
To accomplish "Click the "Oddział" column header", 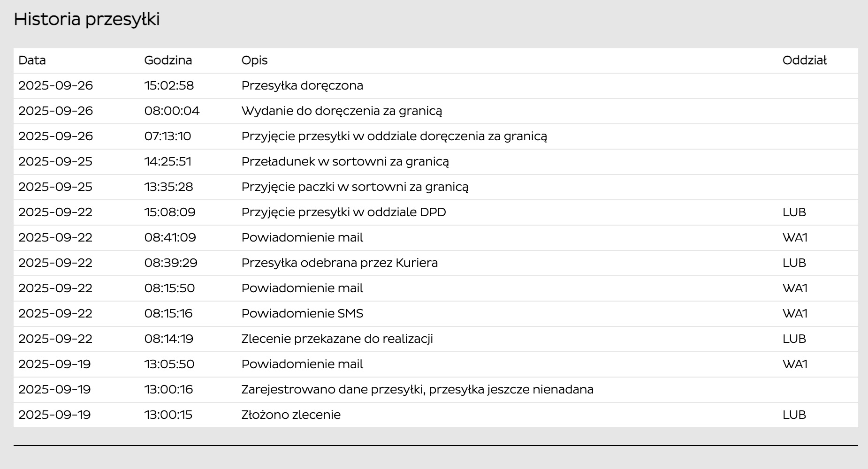I will pos(804,61).
